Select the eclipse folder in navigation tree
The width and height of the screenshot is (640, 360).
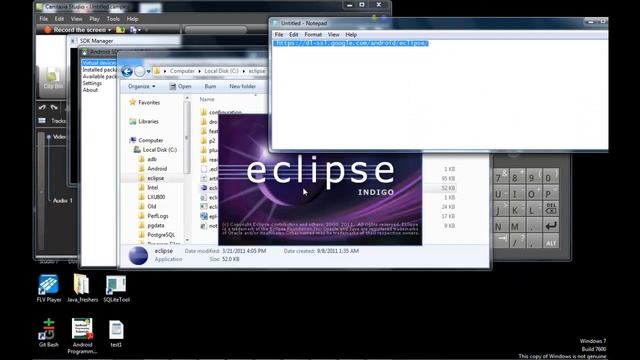click(151, 178)
